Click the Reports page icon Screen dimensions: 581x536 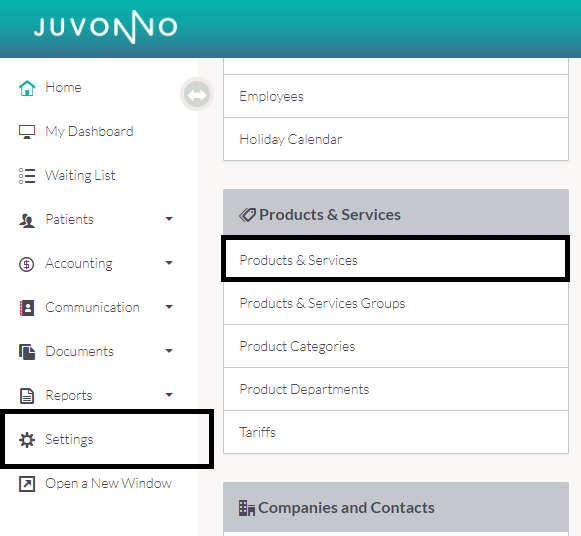tap(27, 396)
